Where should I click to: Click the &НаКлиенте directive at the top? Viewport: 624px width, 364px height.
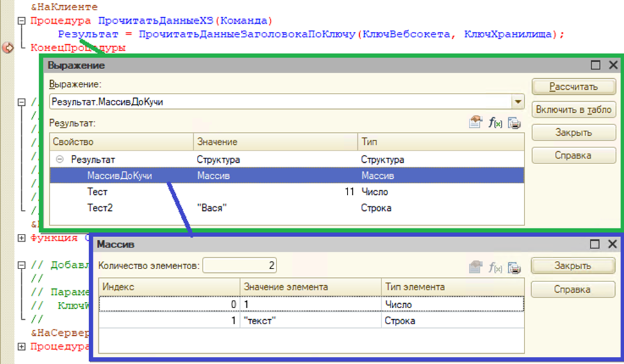click(64, 7)
